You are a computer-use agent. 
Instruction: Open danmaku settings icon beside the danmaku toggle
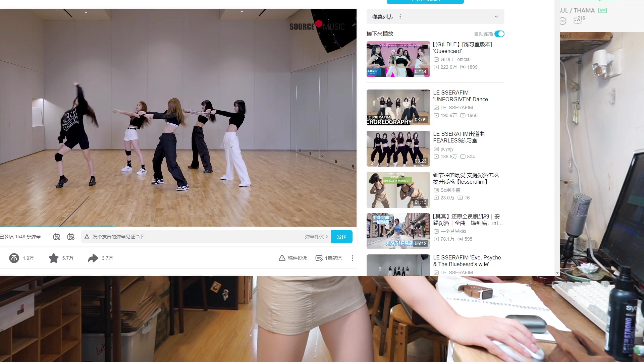coord(71,237)
